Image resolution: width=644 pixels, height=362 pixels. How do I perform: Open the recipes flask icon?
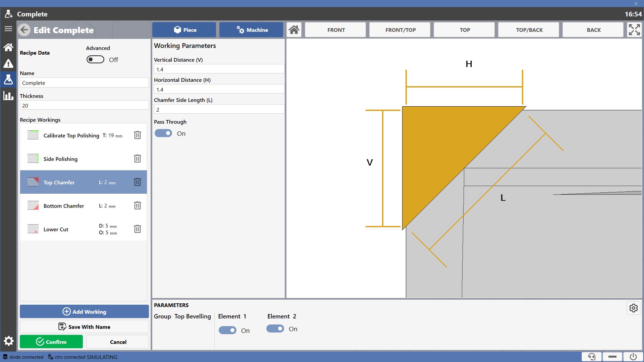(x=8, y=79)
